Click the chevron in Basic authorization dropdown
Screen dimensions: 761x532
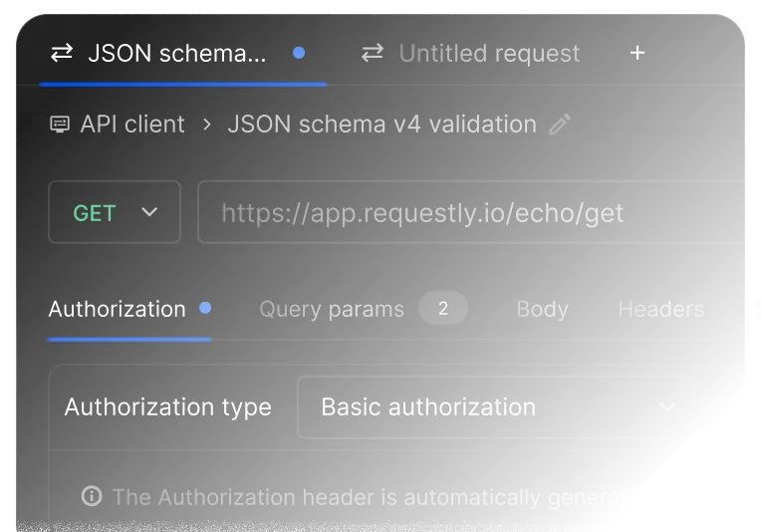(667, 407)
